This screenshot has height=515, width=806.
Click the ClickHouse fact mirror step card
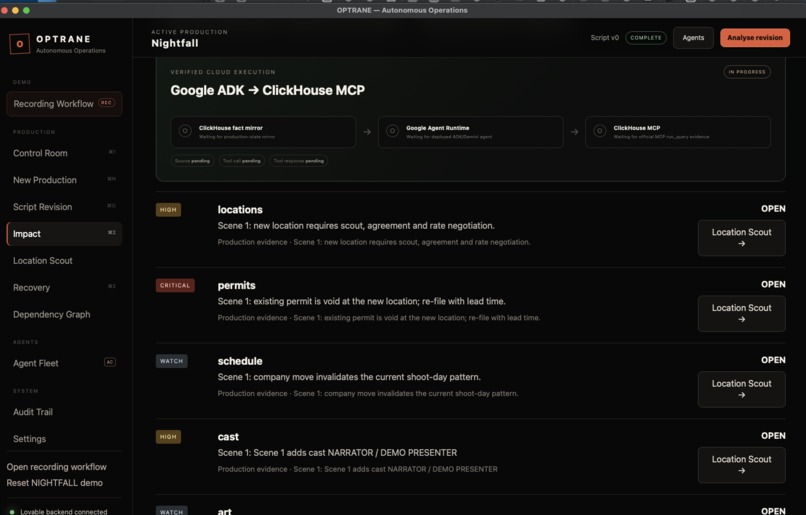coord(263,132)
